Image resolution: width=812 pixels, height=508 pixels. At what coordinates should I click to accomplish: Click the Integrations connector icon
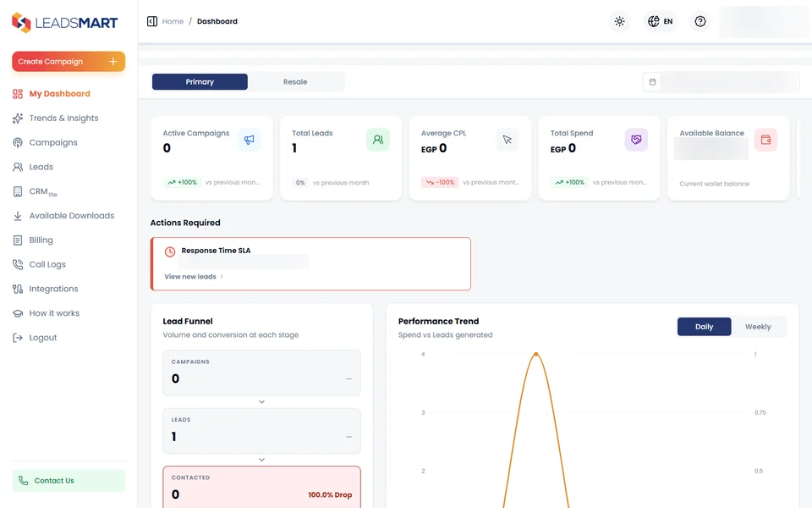[x=18, y=289]
